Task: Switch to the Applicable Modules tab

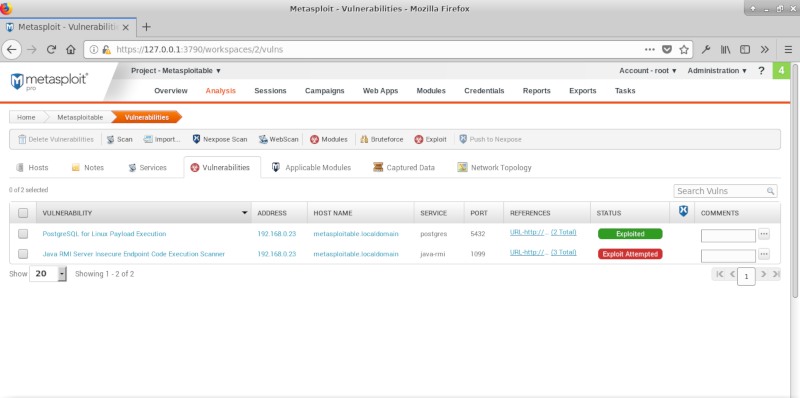Action: point(312,167)
